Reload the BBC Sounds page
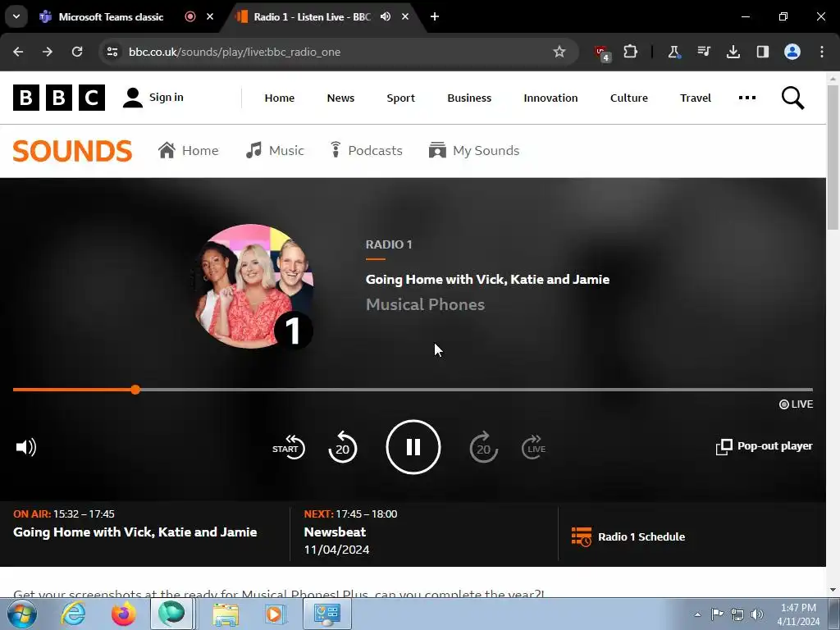Screen dimensions: 840x630 coord(77,52)
